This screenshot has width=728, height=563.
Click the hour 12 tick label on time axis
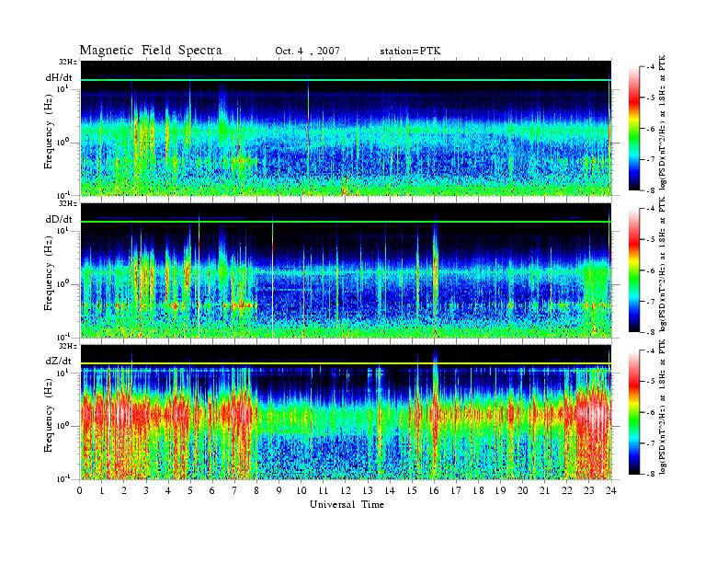tap(346, 490)
